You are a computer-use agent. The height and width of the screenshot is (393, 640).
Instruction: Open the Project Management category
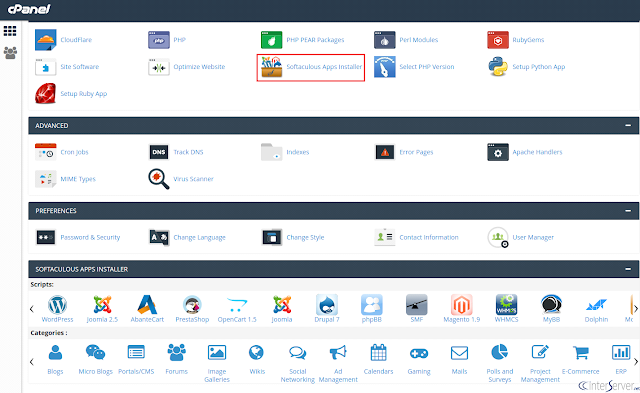point(540,352)
